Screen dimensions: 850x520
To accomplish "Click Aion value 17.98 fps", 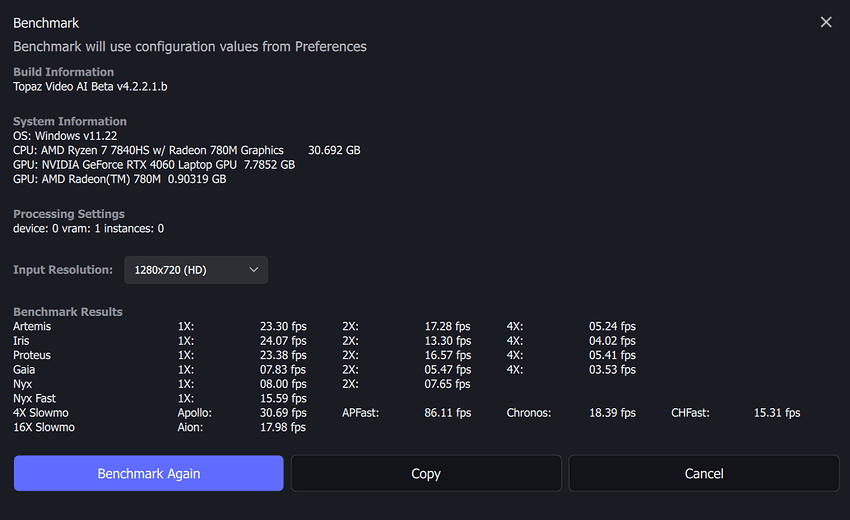I will coord(282,427).
